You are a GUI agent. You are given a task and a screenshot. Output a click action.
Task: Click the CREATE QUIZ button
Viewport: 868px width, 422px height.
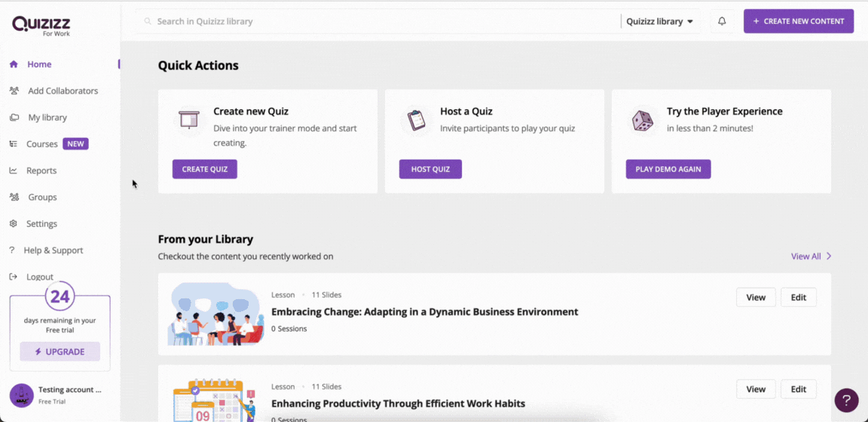(205, 170)
